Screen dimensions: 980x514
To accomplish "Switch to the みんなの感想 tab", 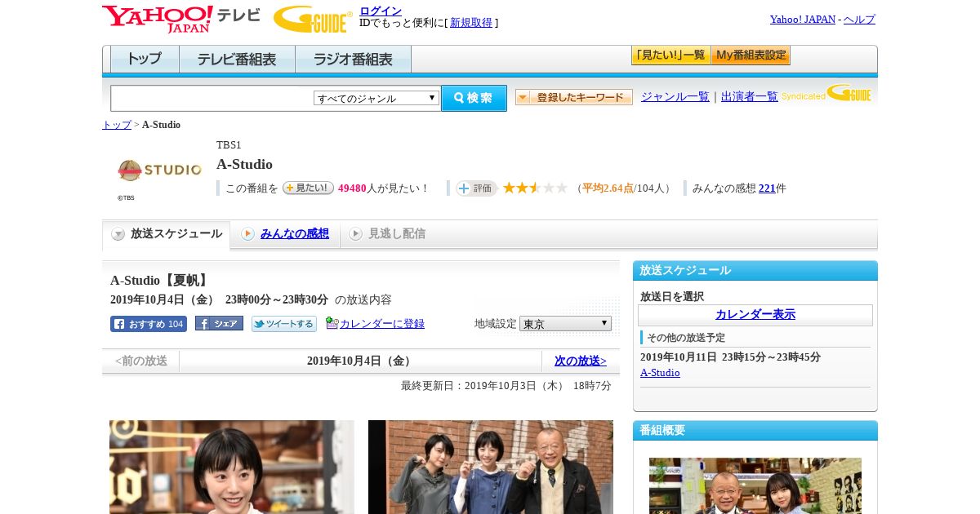I will [x=294, y=234].
